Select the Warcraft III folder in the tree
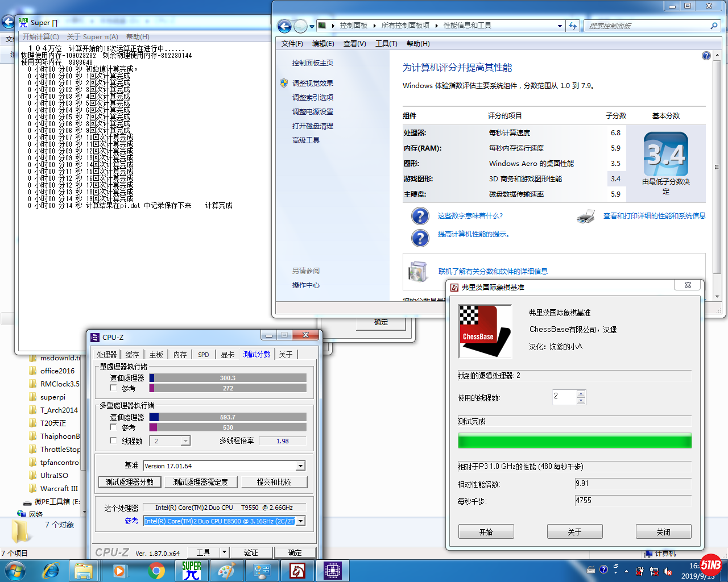Screen dimensions: 728x582 point(59,488)
